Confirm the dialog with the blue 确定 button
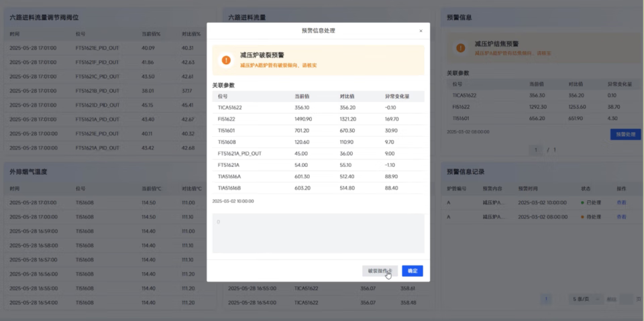This screenshot has width=644, height=321. click(413, 271)
